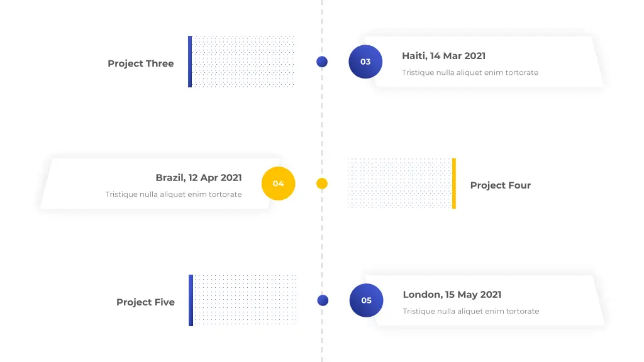644x362 pixels.
Task: Click the Project Five label
Action: point(145,302)
